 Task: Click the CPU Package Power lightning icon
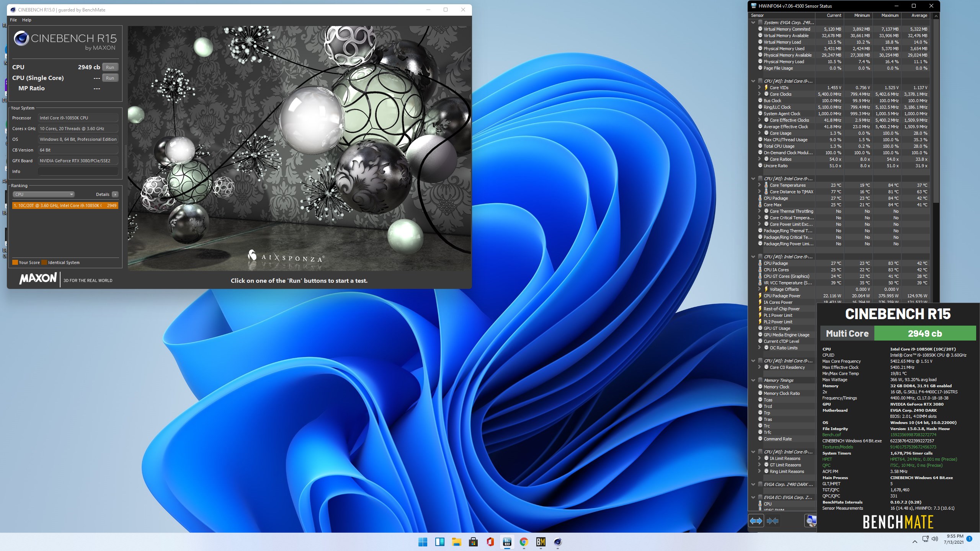click(760, 296)
